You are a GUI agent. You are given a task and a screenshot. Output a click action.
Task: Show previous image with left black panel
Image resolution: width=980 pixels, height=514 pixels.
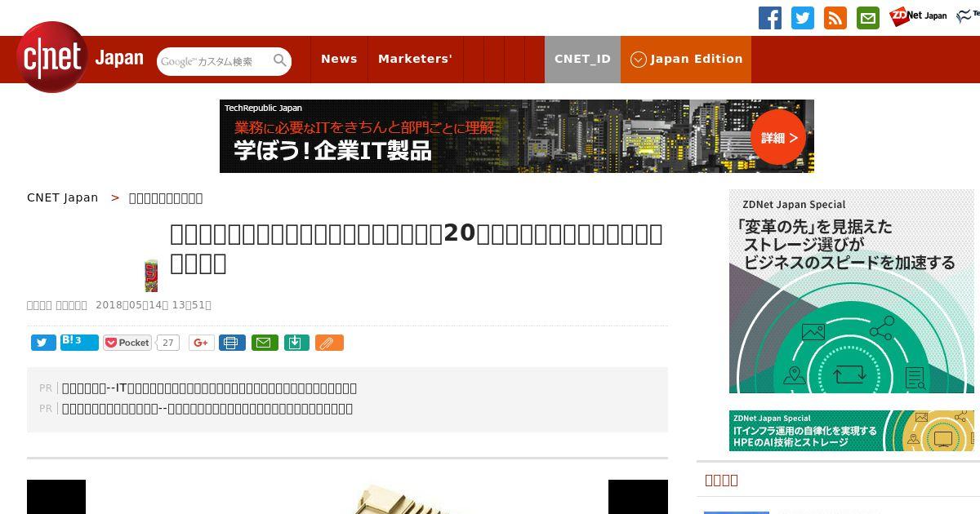[56, 497]
